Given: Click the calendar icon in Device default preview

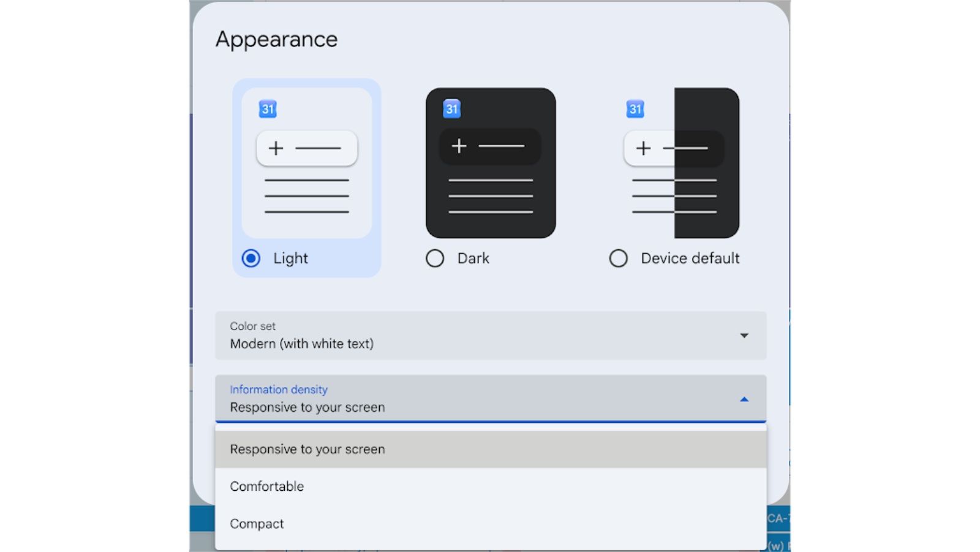Looking at the screenshot, I should tap(635, 109).
